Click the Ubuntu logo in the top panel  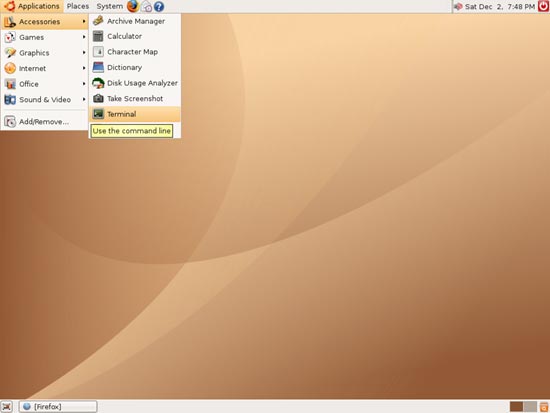[9, 6]
